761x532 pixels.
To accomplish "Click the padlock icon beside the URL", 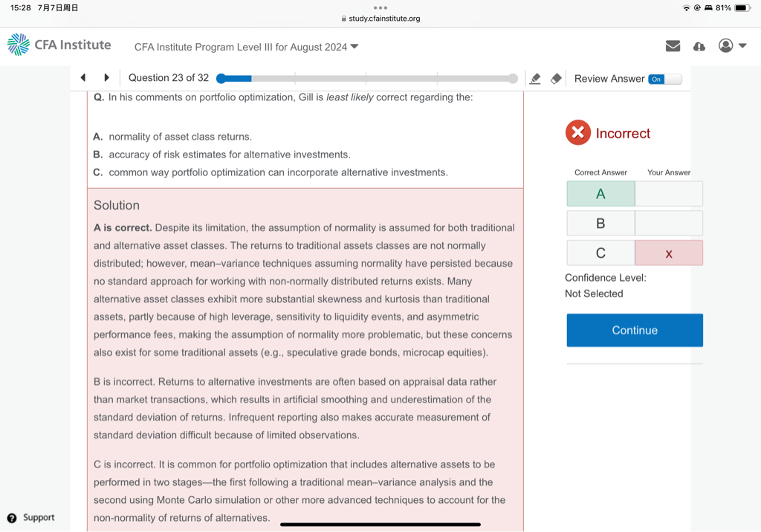I will 343,19.
